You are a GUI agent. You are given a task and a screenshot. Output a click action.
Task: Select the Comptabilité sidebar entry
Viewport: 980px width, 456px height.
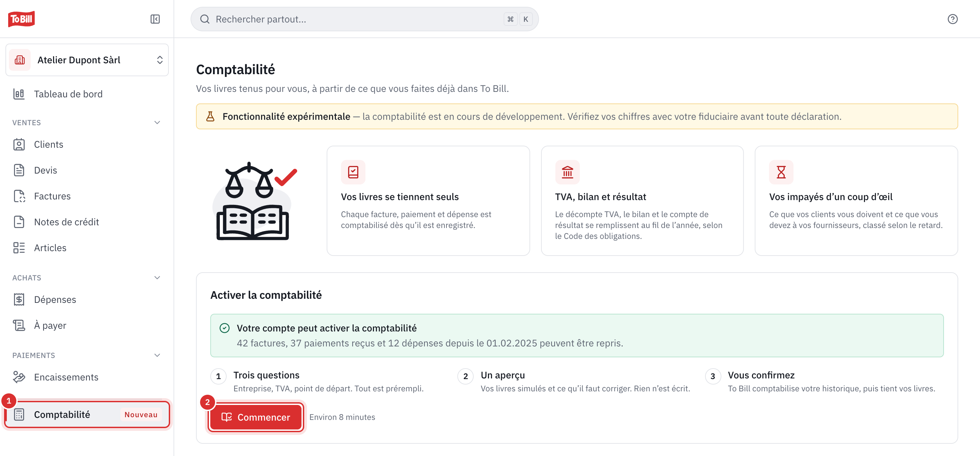coord(87,414)
